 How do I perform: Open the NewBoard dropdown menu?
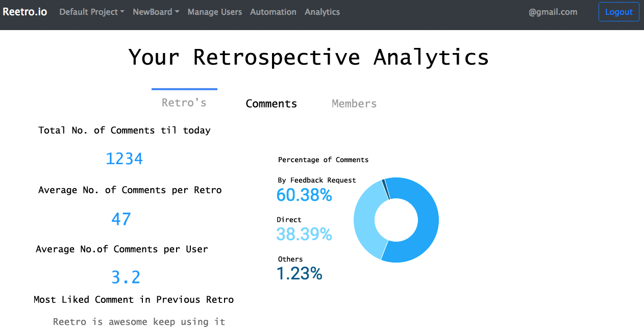coord(156,12)
